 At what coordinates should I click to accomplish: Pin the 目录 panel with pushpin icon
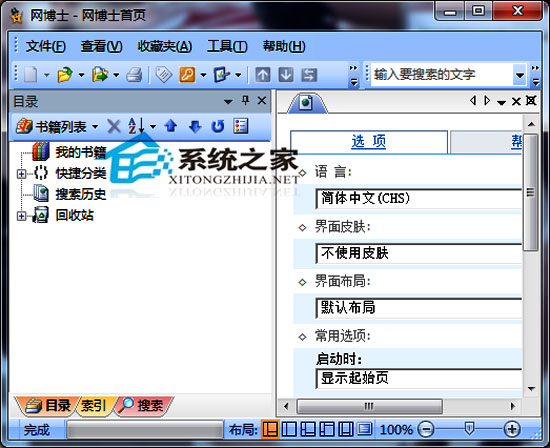coord(246,101)
